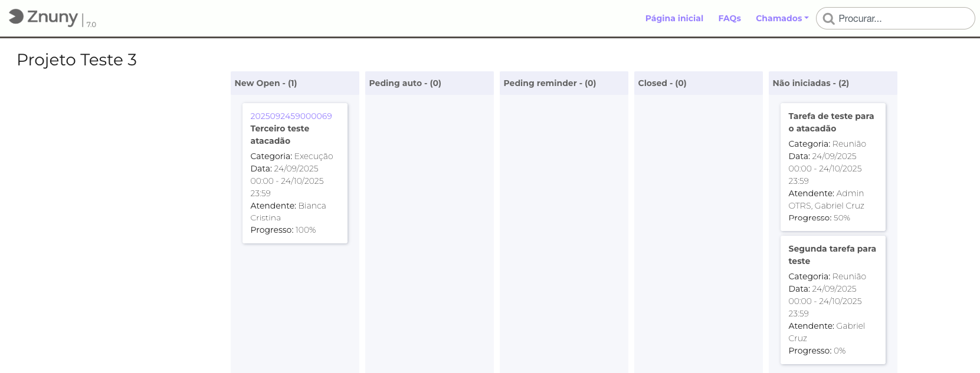Viewport: 980px width, 373px height.
Task: Click the 7.0 version label
Action: [x=91, y=24]
